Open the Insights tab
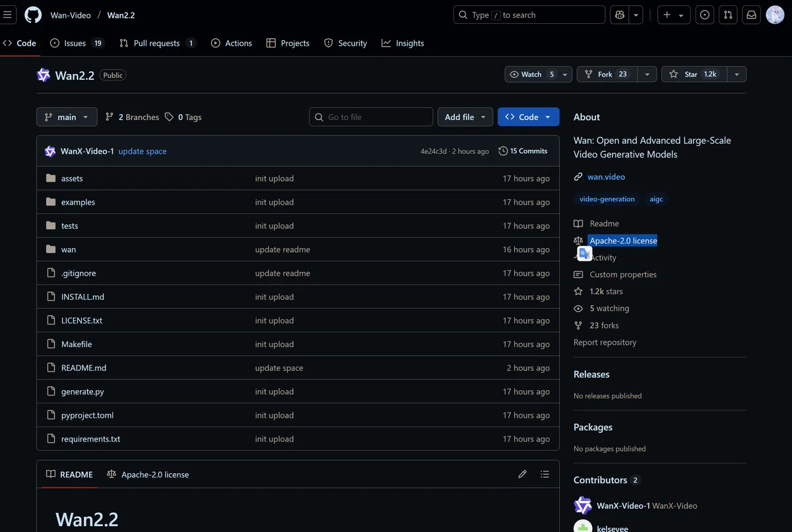 pos(403,43)
